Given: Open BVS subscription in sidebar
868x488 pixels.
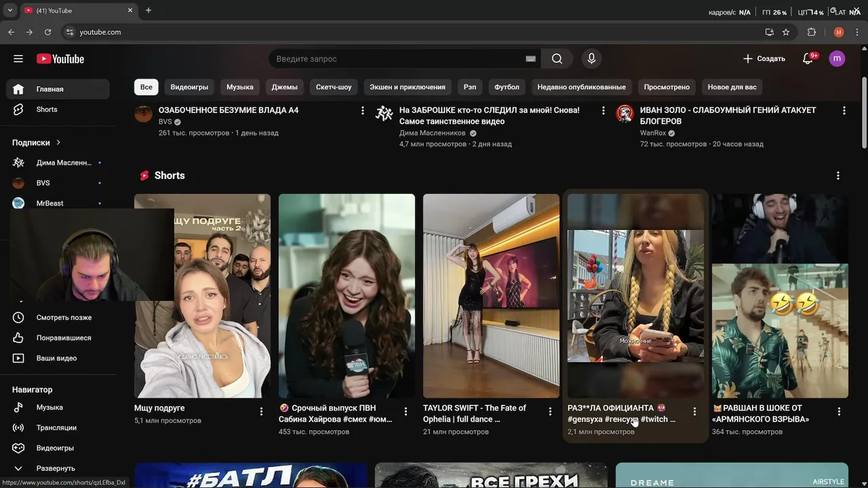Looking at the screenshot, I should tap(58, 183).
